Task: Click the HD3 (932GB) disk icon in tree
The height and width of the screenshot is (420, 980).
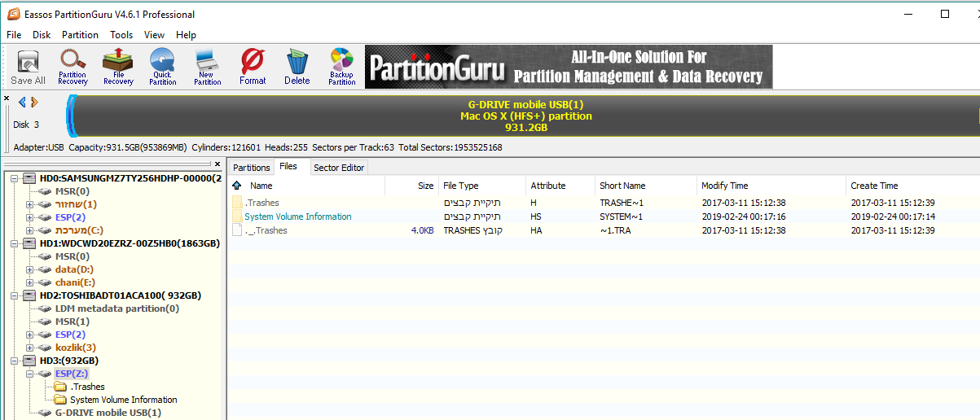Action: click(x=29, y=361)
